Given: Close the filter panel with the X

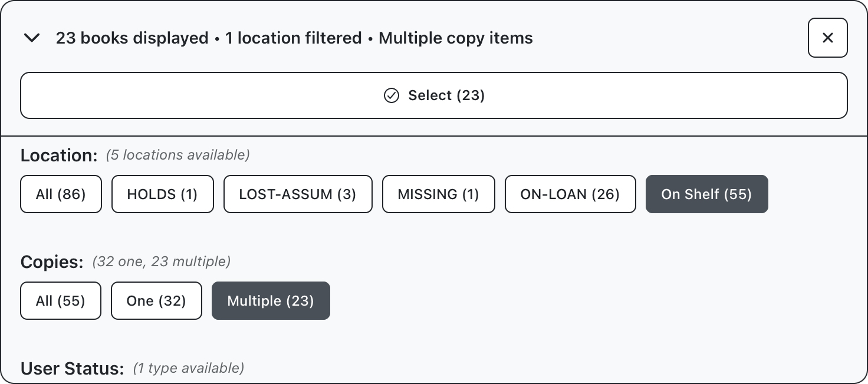Looking at the screenshot, I should coord(827,38).
